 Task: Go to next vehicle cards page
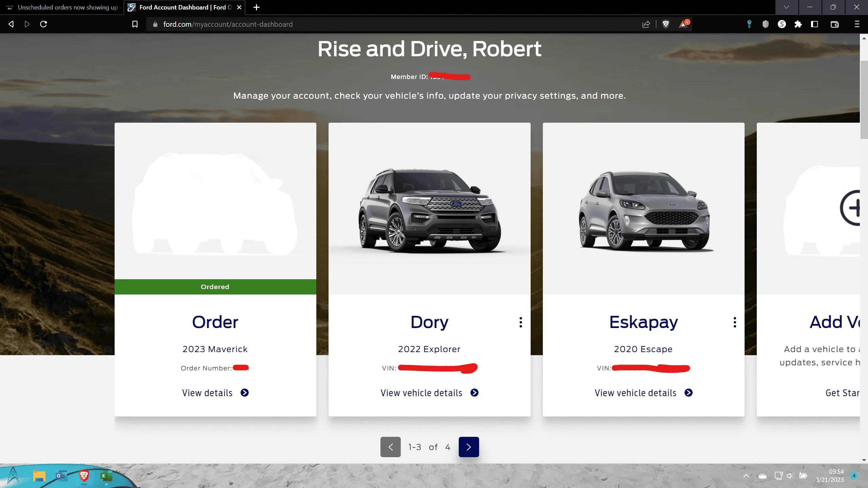coord(469,447)
